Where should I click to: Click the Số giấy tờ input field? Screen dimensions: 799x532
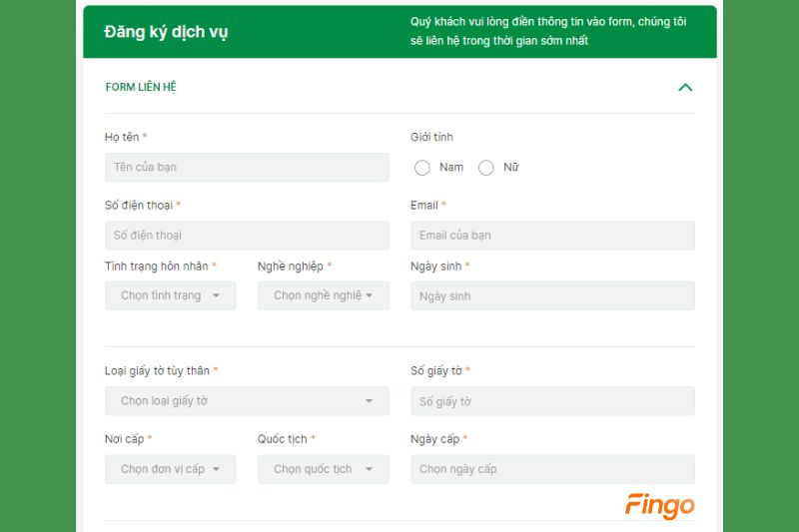click(x=552, y=401)
